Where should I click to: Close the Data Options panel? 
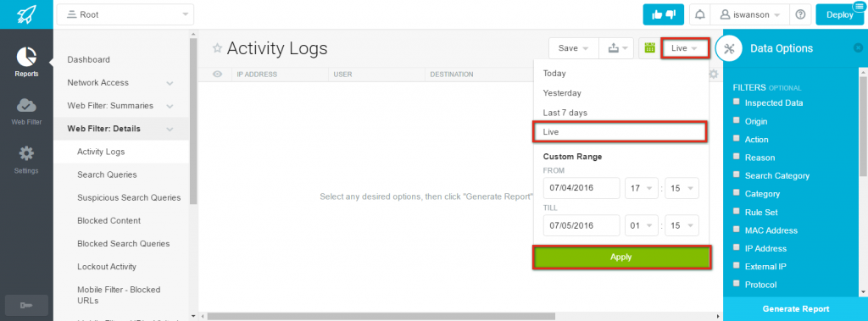[x=858, y=48]
